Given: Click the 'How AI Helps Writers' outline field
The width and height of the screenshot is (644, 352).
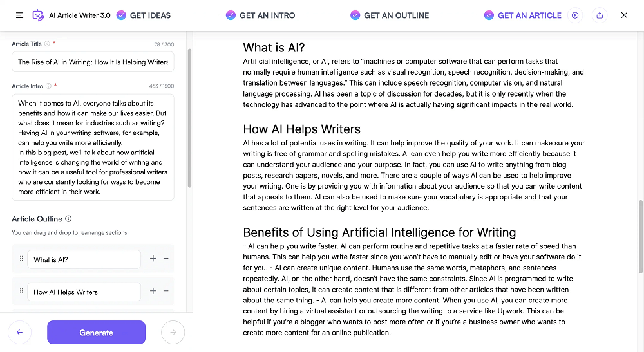Looking at the screenshot, I should (84, 292).
